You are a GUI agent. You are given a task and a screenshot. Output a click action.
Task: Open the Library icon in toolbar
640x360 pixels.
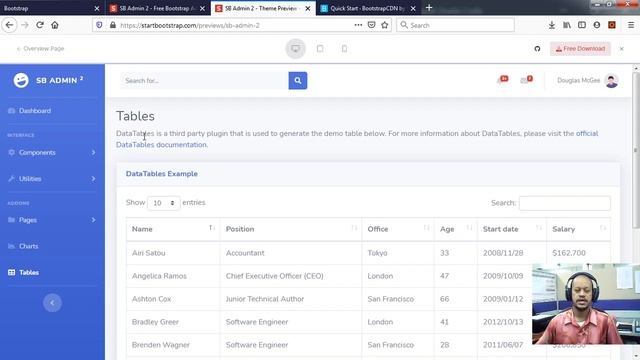[567, 25]
